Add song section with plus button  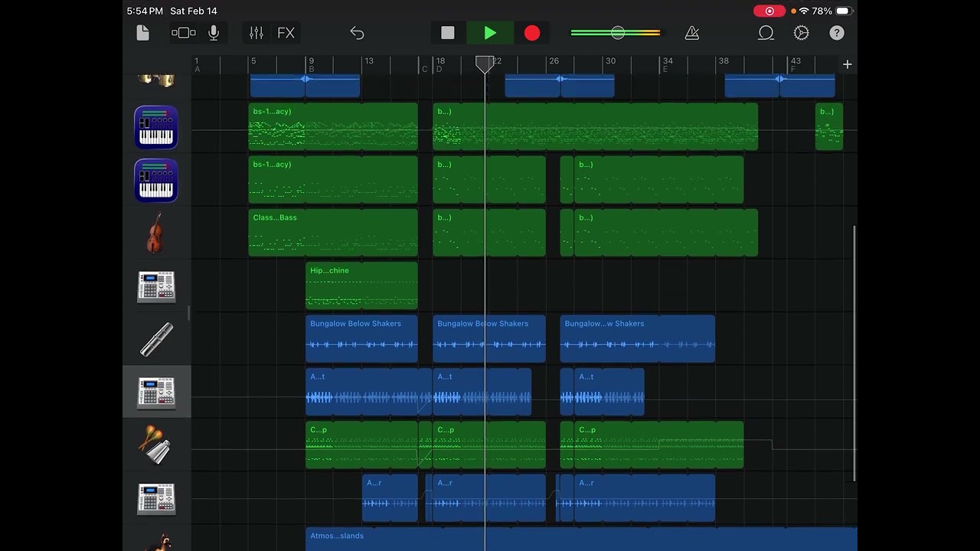(848, 64)
